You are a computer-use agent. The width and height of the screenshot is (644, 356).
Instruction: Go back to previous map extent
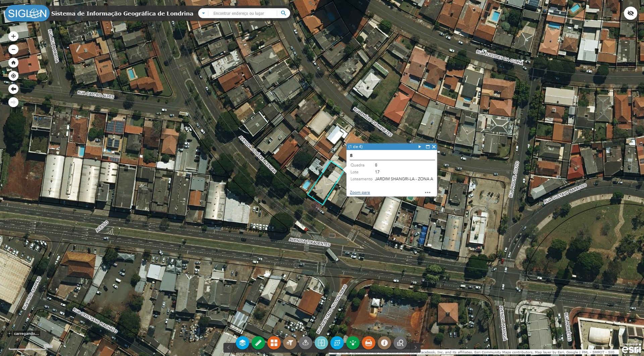(x=13, y=89)
